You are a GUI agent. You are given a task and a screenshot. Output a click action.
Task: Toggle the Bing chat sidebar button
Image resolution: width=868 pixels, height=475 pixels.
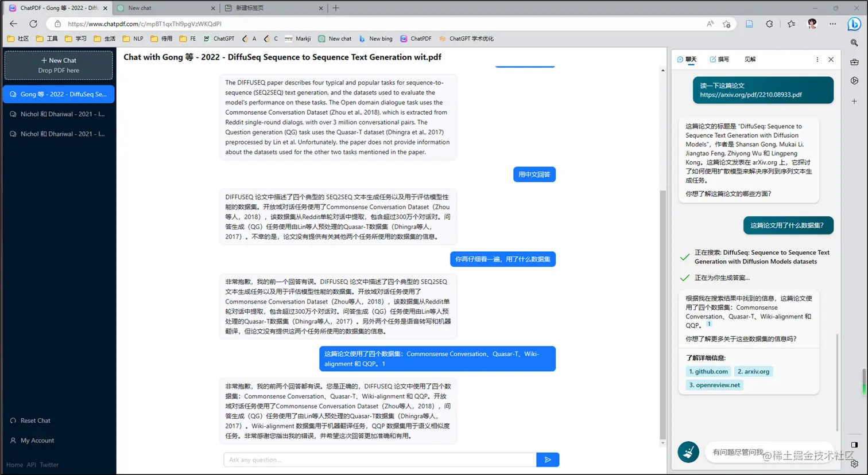coord(854,24)
